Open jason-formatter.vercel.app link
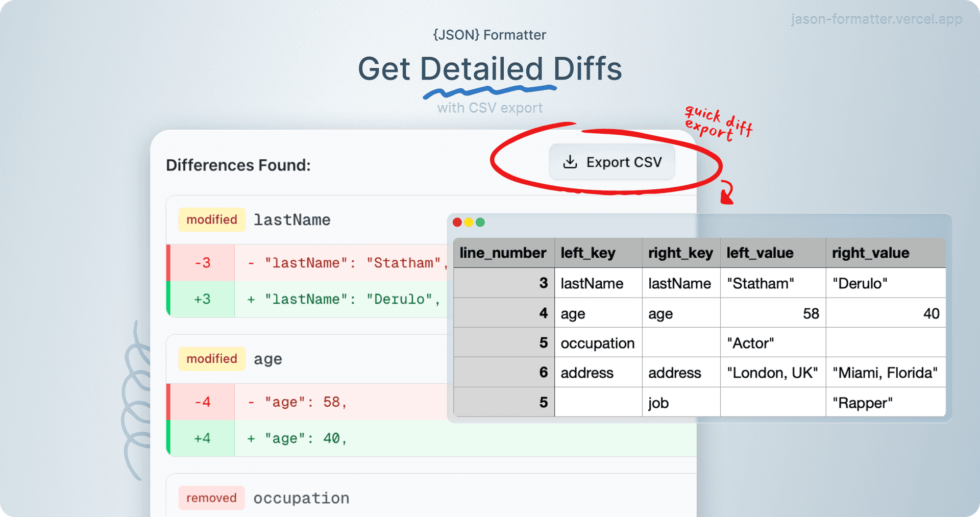Image resolution: width=980 pixels, height=517 pixels. [x=876, y=19]
